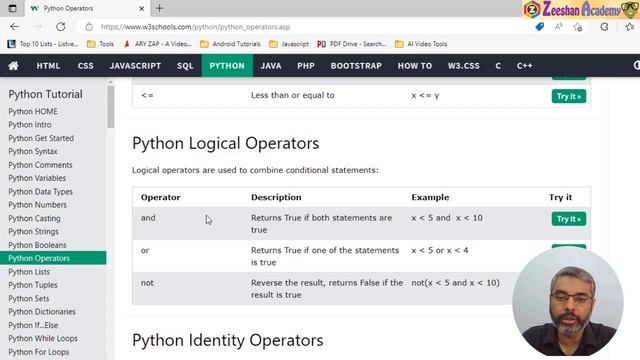
Task: Open the PDF Drive bookmark
Action: coord(351,44)
